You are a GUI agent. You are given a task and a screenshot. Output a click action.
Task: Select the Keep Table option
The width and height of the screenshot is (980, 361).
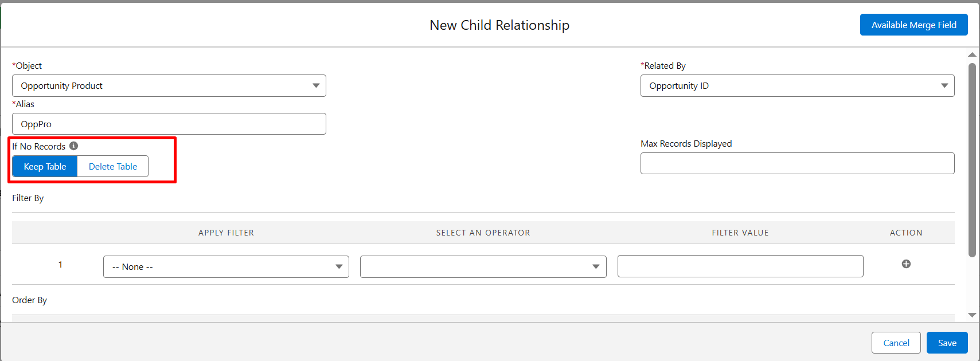pyautogui.click(x=45, y=167)
